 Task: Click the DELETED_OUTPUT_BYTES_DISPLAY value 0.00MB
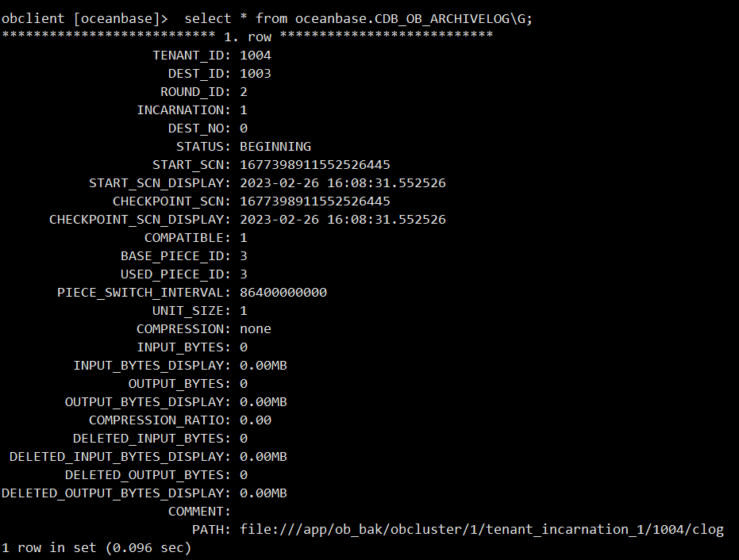[x=264, y=493]
